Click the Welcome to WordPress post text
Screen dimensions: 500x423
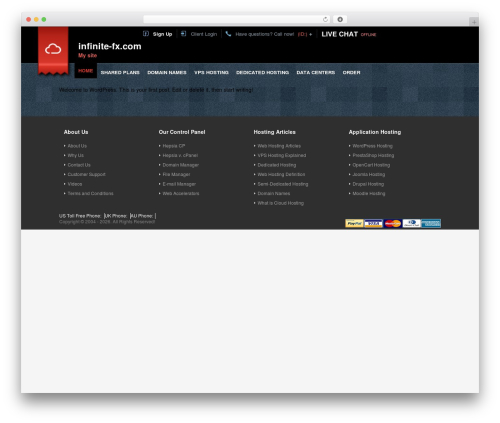point(156,90)
